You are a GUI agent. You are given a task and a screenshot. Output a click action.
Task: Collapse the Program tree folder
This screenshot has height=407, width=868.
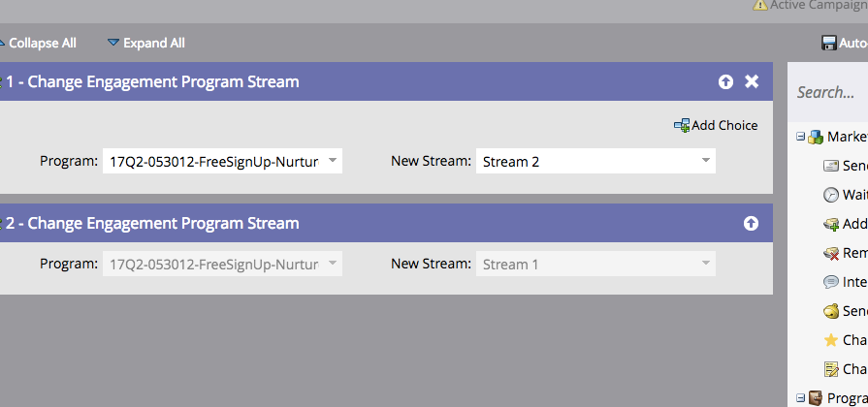pyautogui.click(x=800, y=397)
